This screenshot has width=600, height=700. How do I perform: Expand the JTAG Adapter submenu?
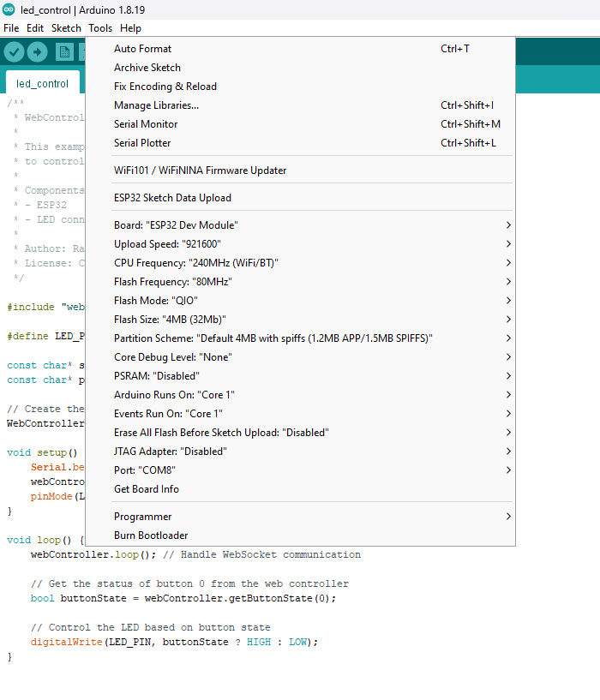pyautogui.click(x=300, y=452)
